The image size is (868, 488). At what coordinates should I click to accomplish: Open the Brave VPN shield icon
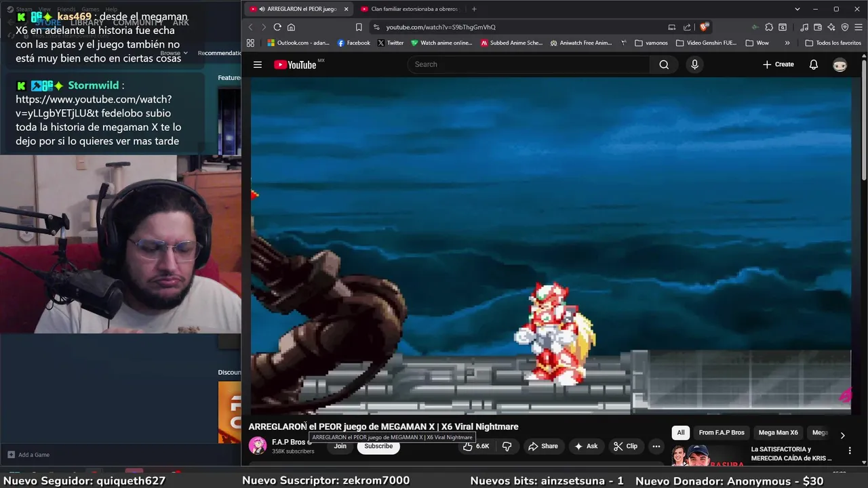[845, 27]
